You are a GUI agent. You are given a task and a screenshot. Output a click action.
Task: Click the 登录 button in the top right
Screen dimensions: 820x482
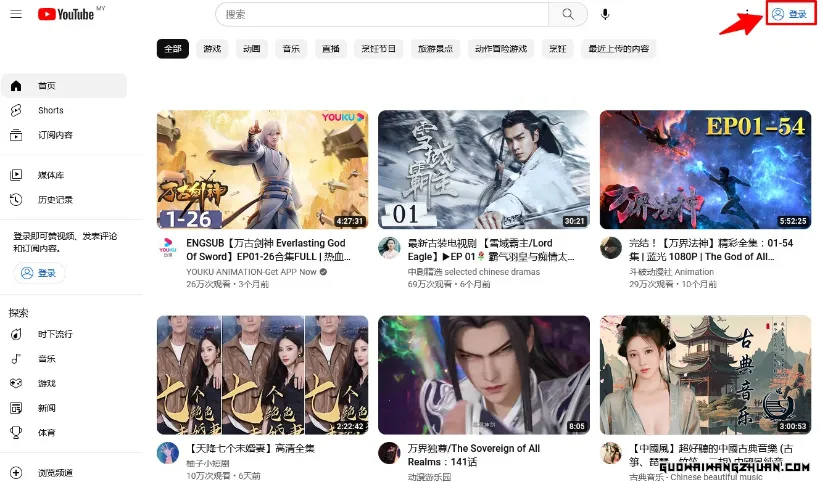coord(790,14)
